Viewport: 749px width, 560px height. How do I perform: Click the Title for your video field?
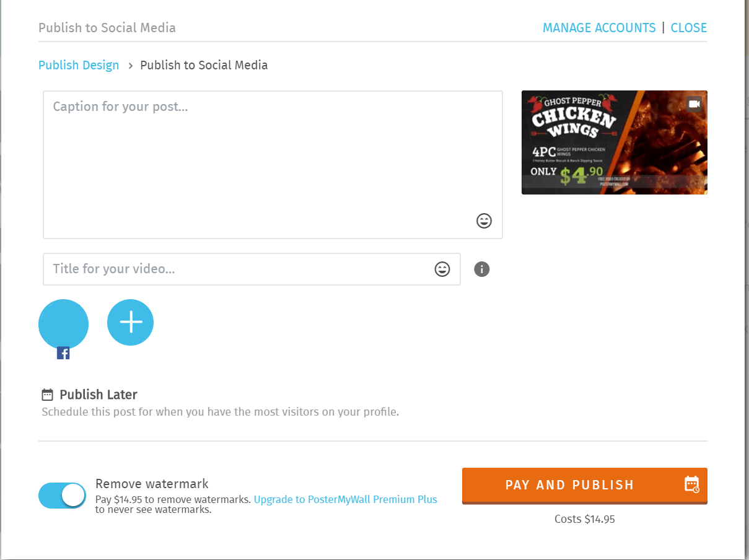(x=217, y=269)
